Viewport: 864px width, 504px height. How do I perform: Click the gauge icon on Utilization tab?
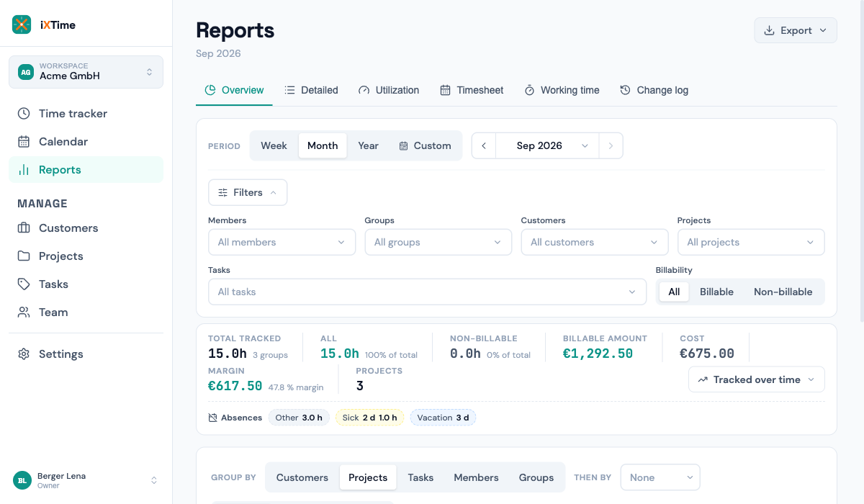pos(364,90)
